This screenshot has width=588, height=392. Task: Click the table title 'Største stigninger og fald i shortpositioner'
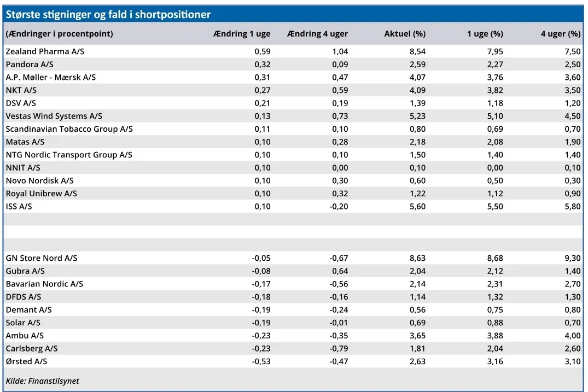[x=108, y=14]
